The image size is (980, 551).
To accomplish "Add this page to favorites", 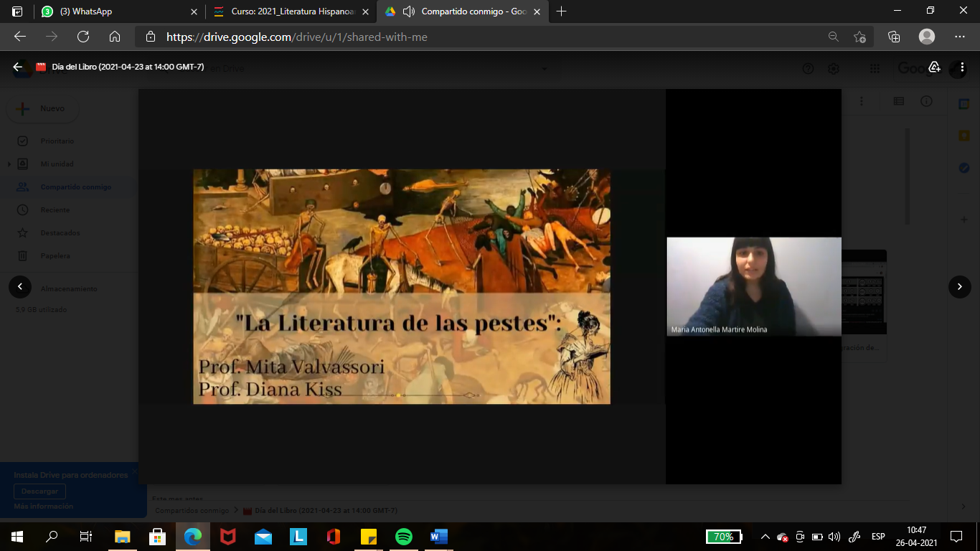I will coord(860,37).
